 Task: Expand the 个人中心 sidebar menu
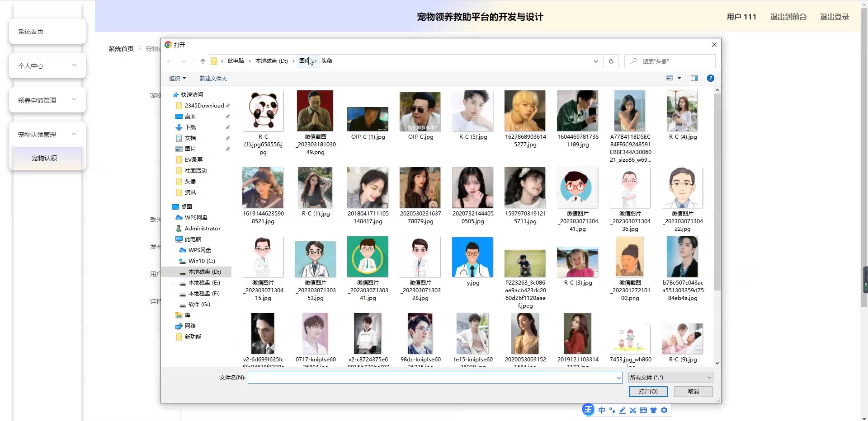[74, 65]
